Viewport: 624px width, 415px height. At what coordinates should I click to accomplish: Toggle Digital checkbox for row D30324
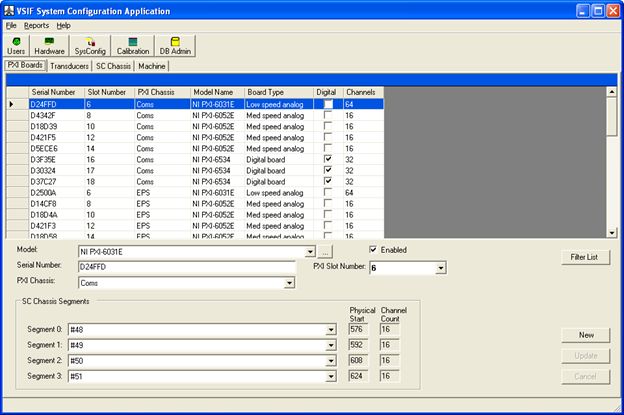click(x=328, y=171)
